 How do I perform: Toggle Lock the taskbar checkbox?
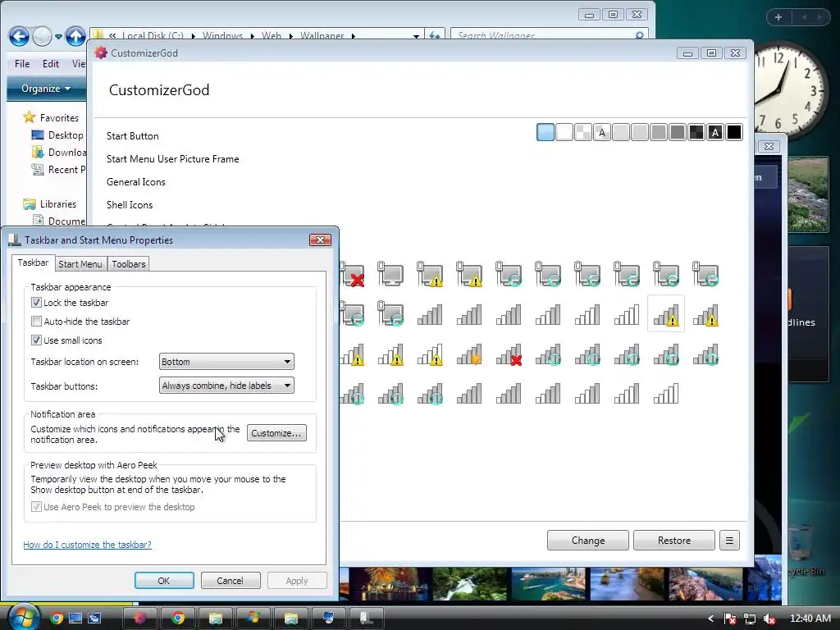pyautogui.click(x=36, y=302)
